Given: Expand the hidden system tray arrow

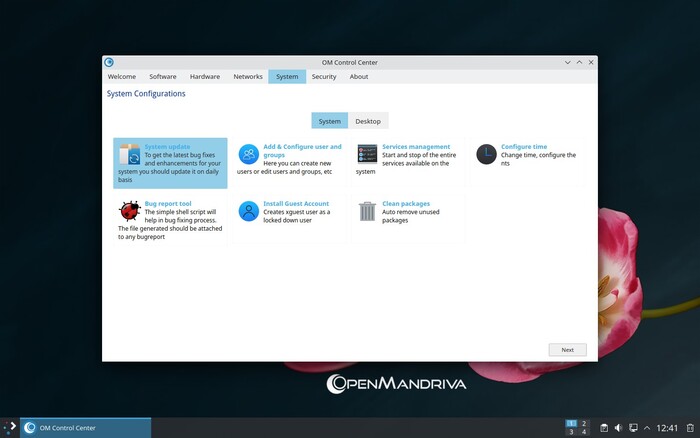Looking at the screenshot, I should pos(647,428).
